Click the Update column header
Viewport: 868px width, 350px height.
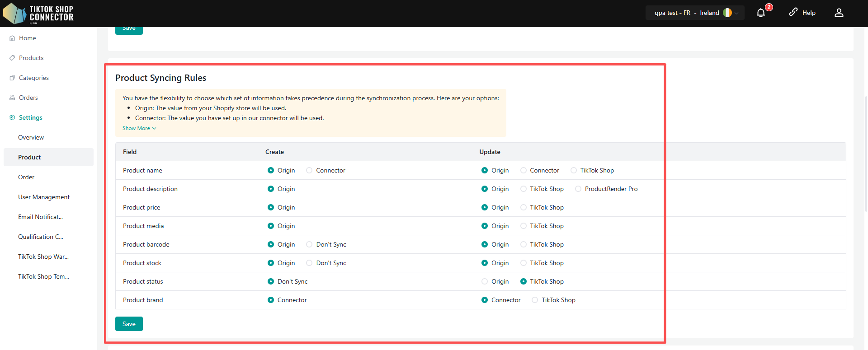coord(490,152)
